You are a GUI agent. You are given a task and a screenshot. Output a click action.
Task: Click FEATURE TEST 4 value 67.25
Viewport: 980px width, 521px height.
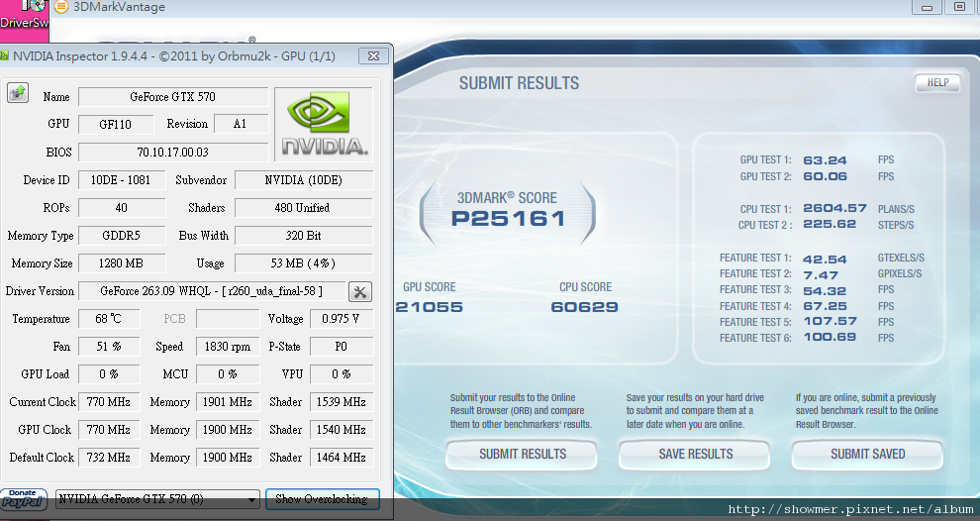[x=825, y=306]
